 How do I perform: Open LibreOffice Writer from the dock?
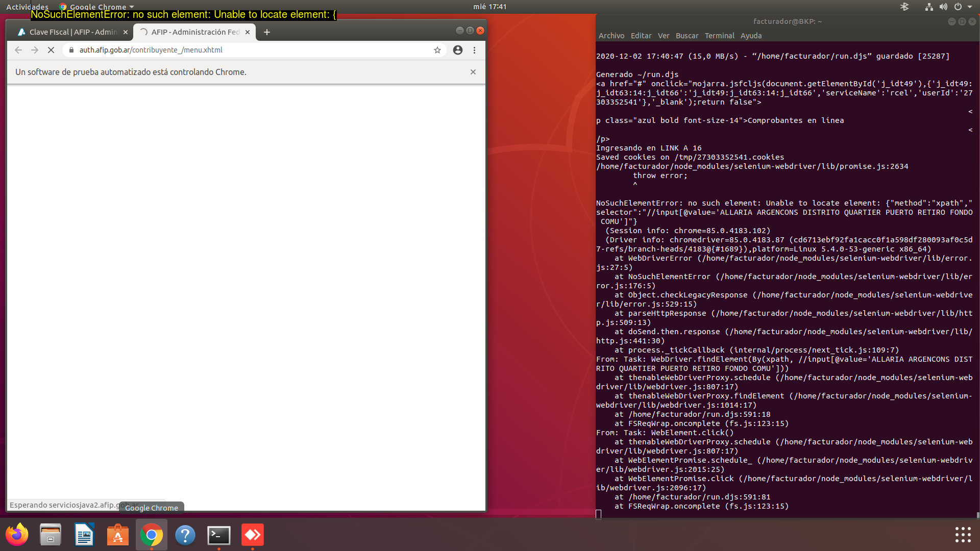point(84,535)
